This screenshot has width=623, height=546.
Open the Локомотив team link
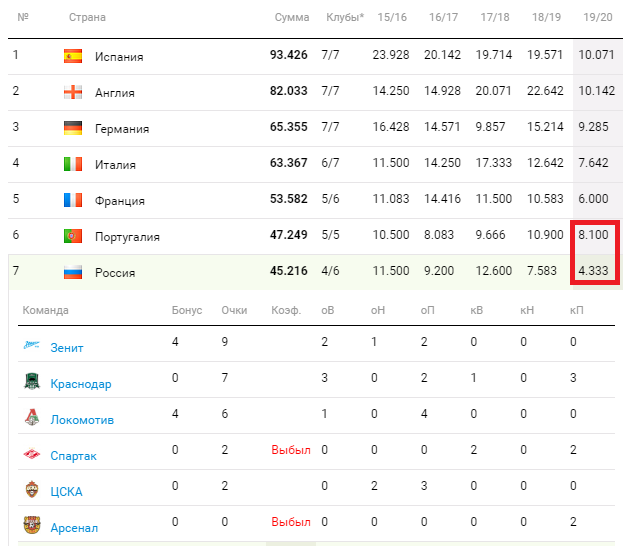point(82,420)
